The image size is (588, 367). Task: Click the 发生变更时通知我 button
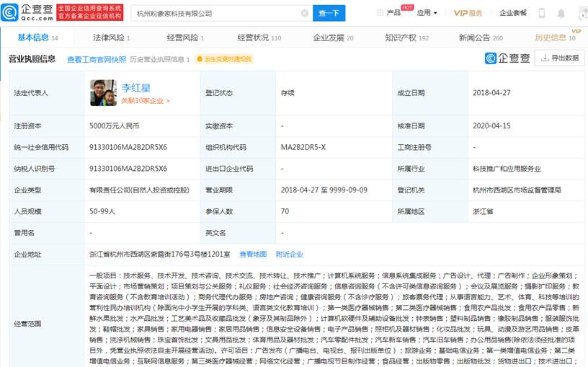coord(223,59)
